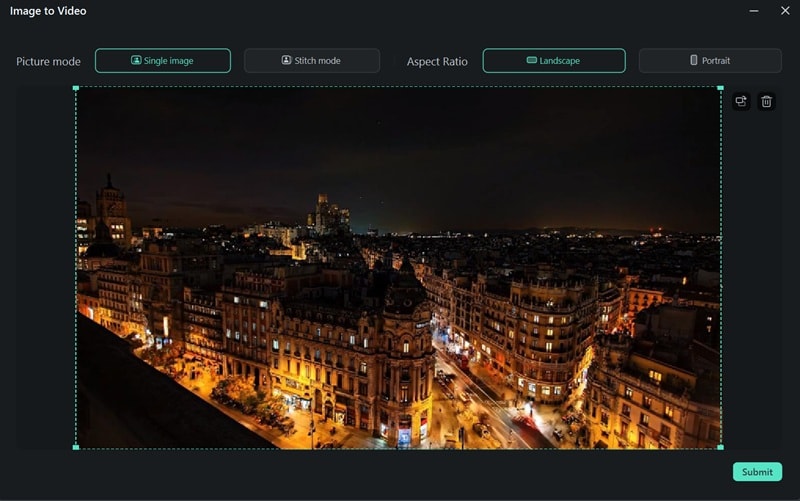Click the night city image preview
The image size is (800, 501).
point(398,268)
